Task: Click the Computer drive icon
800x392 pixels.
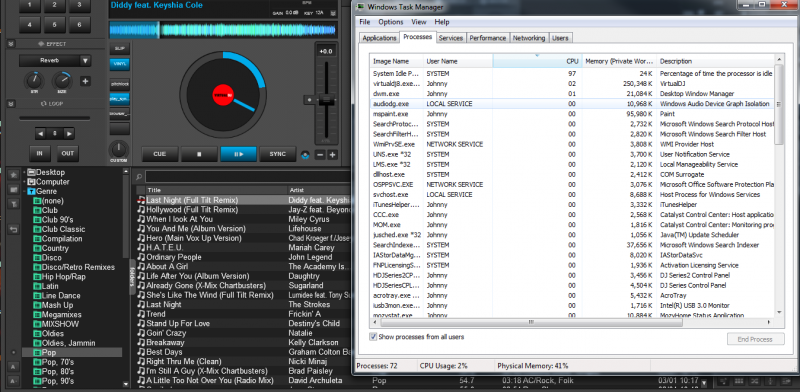Action: click(x=31, y=182)
